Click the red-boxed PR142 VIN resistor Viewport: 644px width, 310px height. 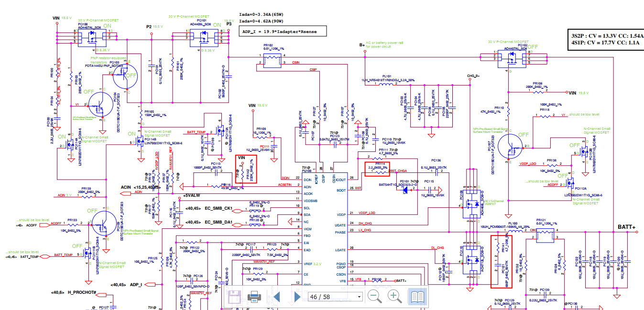click(247, 169)
